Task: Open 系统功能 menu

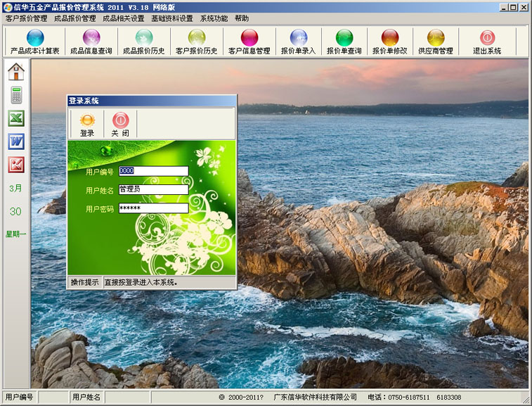Action: click(214, 18)
